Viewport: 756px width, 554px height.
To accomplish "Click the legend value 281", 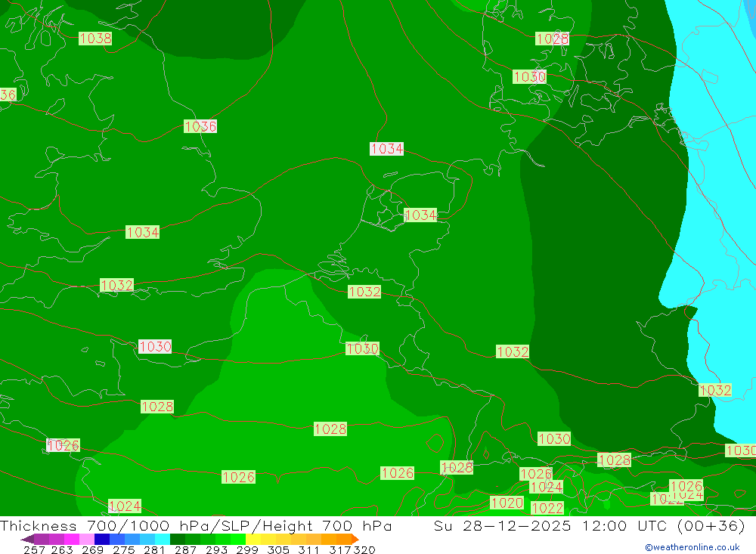I will click(154, 549).
